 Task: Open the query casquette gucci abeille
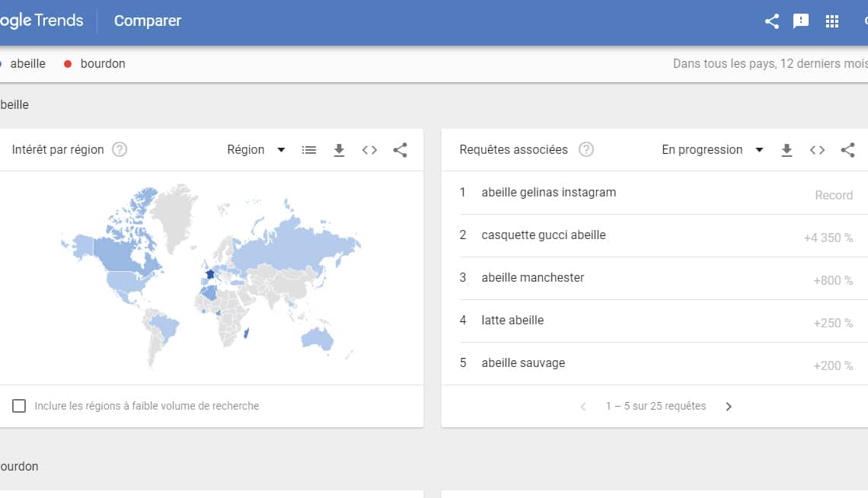544,235
